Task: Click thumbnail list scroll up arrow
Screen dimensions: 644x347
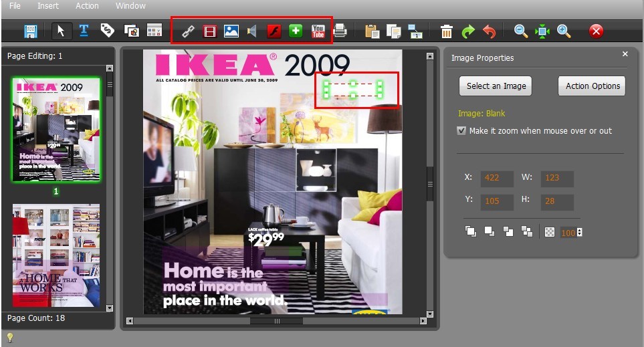Action: pyautogui.click(x=110, y=68)
